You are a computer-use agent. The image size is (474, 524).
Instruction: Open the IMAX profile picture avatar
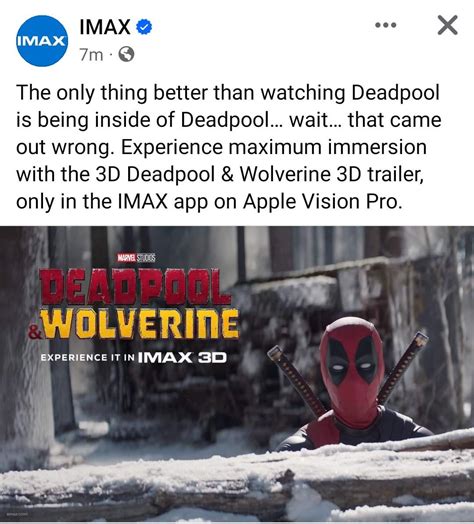[x=42, y=41]
